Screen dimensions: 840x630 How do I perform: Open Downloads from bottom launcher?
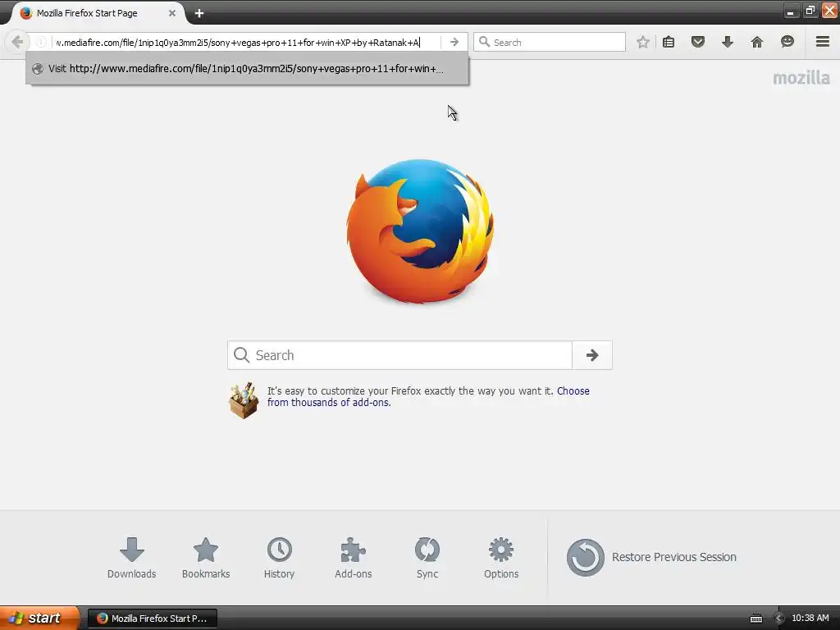132,558
